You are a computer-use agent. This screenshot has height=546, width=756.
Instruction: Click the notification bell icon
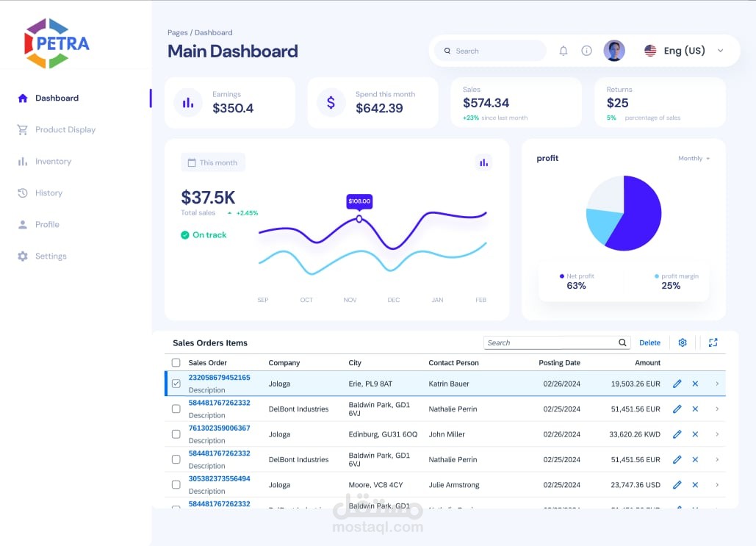(564, 50)
